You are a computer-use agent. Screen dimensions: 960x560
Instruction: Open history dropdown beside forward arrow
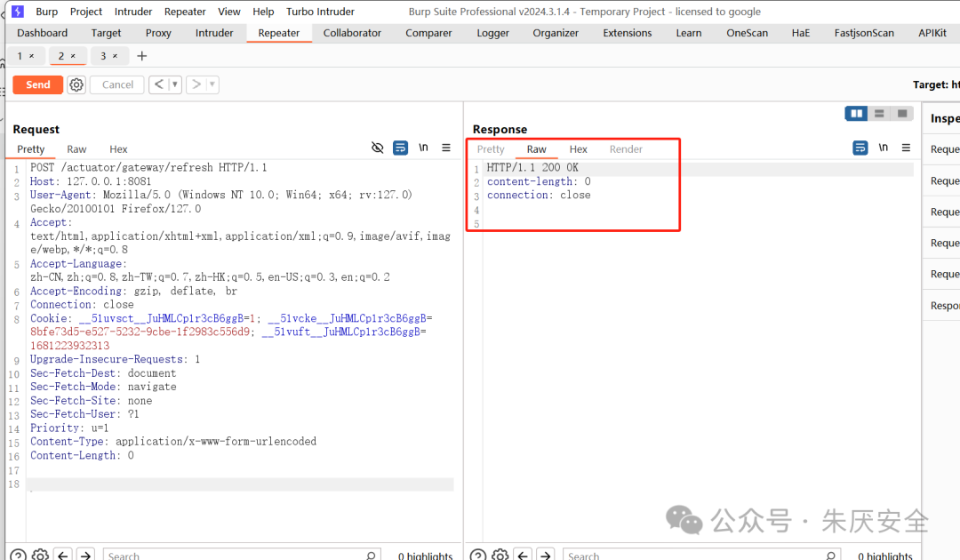pyautogui.click(x=212, y=84)
